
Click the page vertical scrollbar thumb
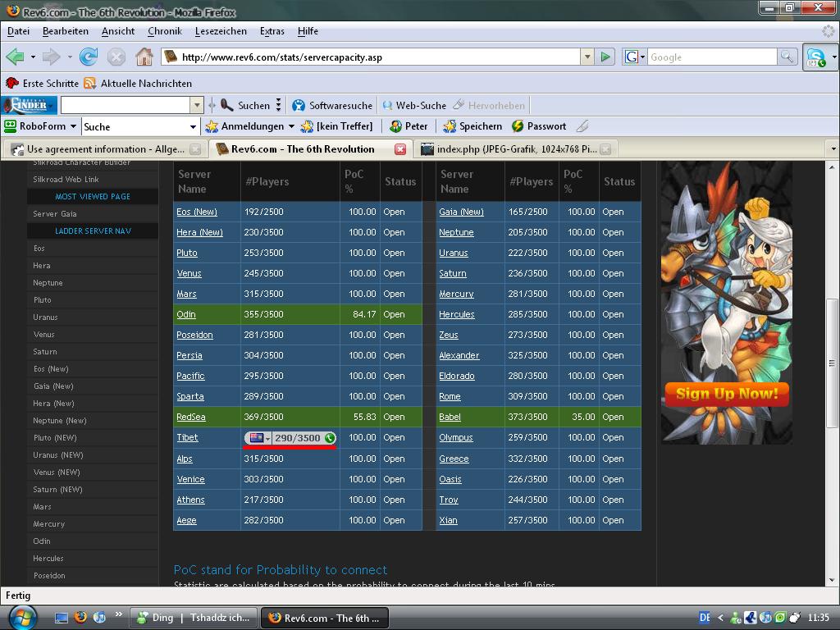tap(833, 361)
